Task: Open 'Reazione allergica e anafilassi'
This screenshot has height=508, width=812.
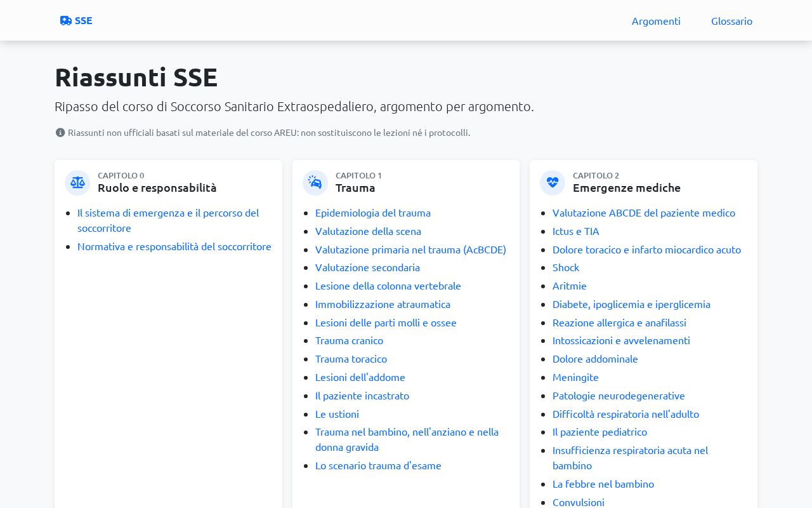Action: 619,323
